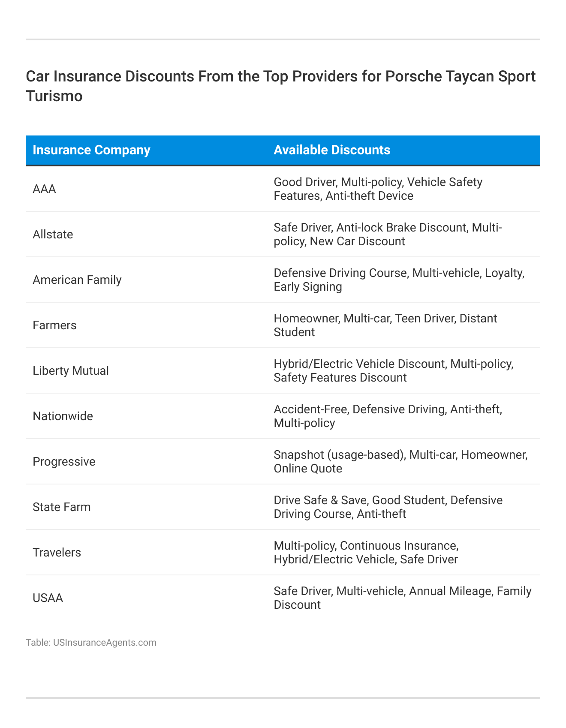Click Farmers' Homeowner, Multi-car discounts text
This screenshot has width=566, height=728.
385,325
